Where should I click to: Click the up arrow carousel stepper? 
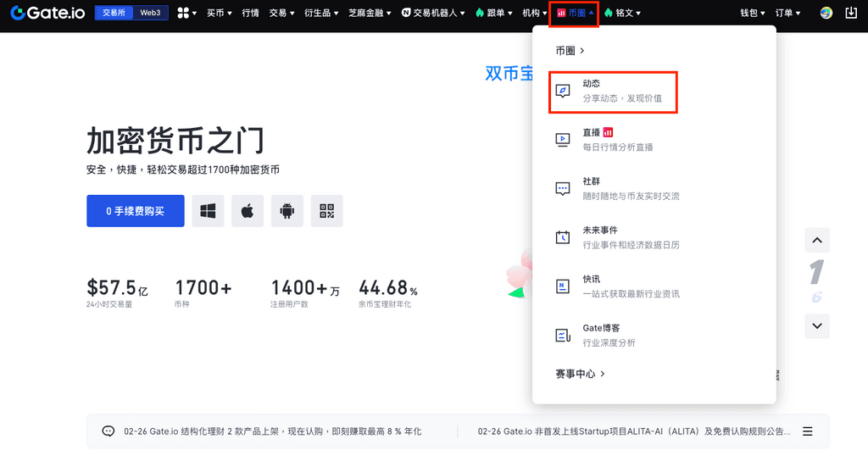click(816, 240)
